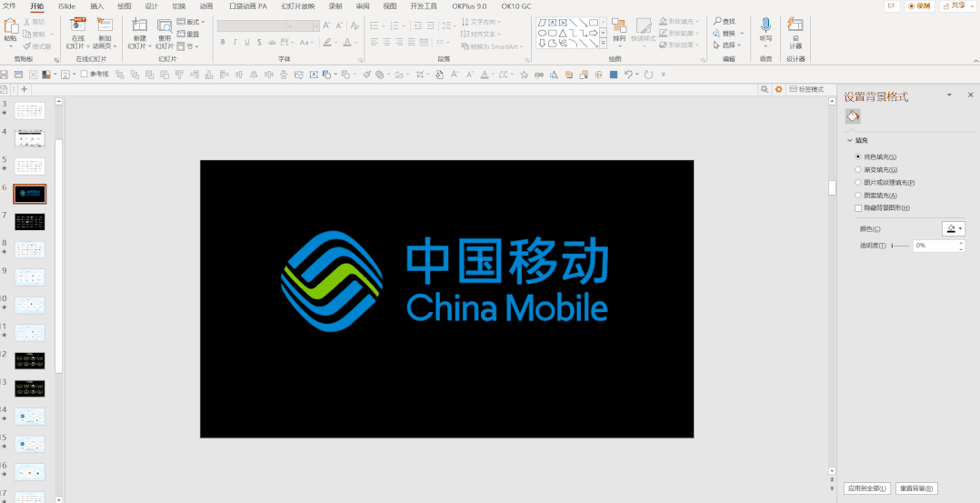The height and width of the screenshot is (503, 980).
Task: Click the Italic formatting icon
Action: pyautogui.click(x=235, y=43)
